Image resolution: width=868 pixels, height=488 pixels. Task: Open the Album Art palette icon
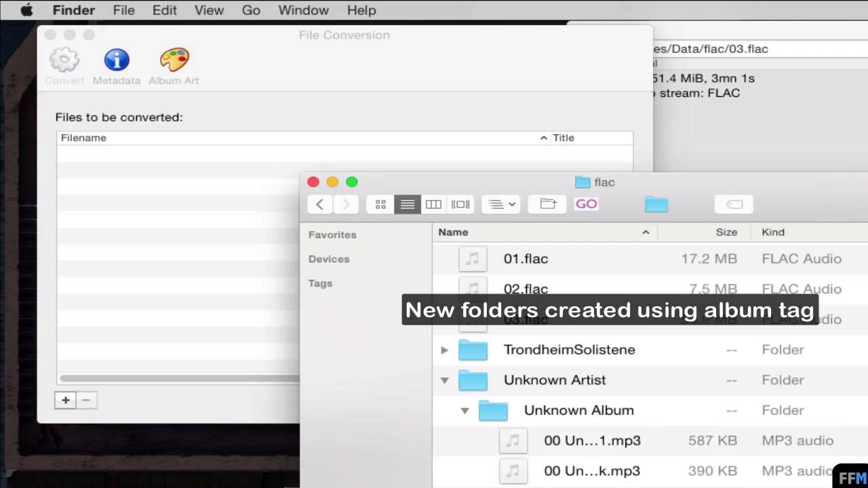click(174, 60)
